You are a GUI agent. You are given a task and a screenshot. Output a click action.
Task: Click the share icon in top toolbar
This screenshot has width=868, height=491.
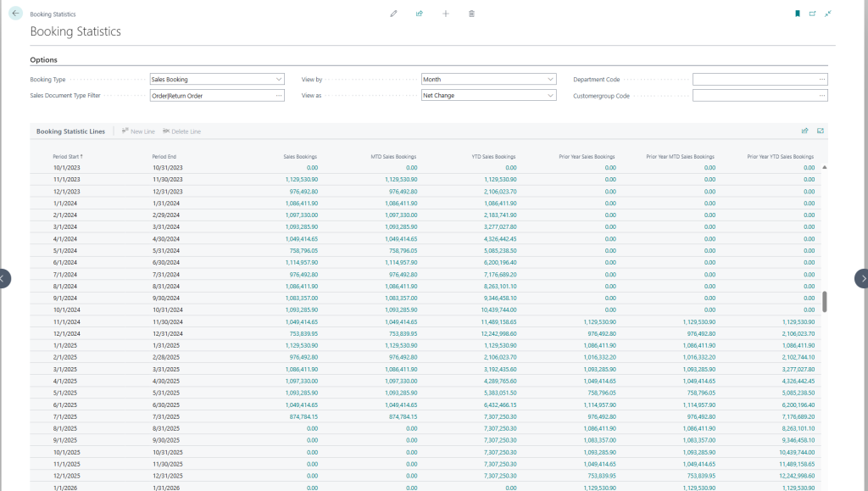tap(420, 14)
